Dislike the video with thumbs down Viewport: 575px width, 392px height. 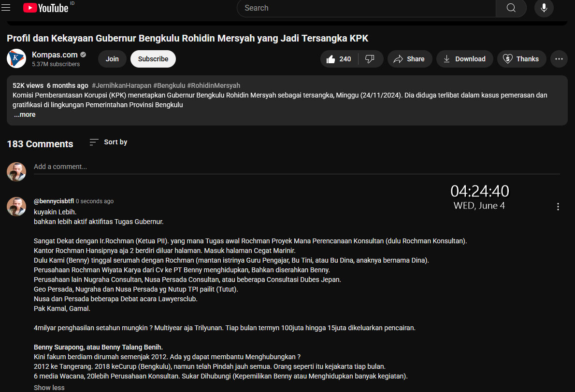(x=370, y=59)
